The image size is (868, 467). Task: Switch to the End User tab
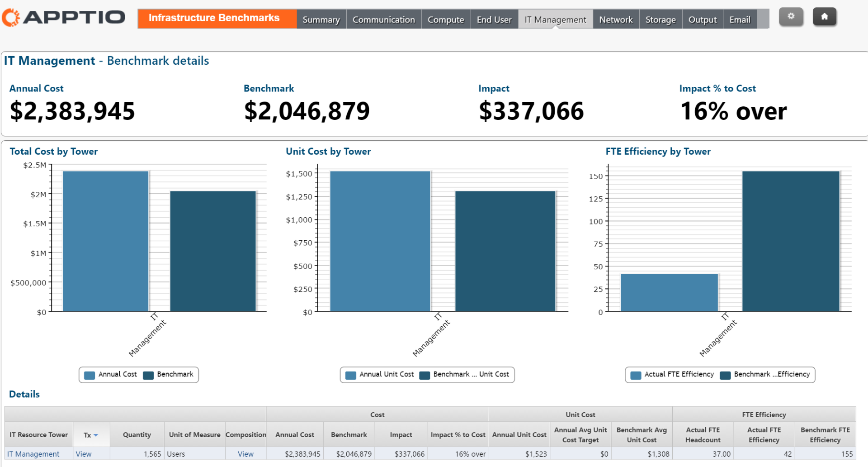click(x=494, y=19)
